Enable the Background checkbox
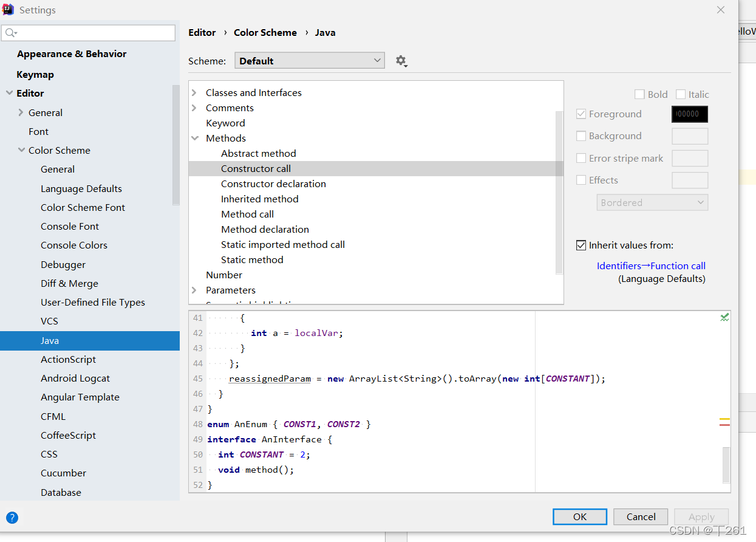Image resolution: width=756 pixels, height=542 pixels. coord(581,136)
